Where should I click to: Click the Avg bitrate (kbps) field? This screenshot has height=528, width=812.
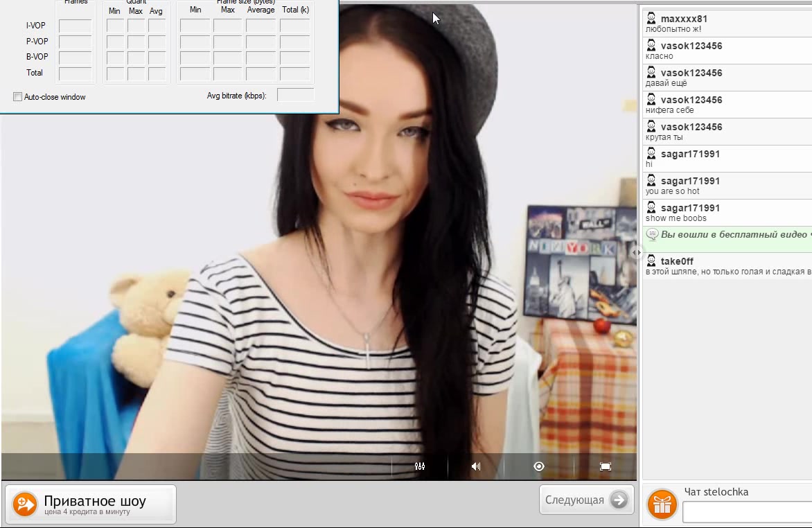(x=295, y=95)
